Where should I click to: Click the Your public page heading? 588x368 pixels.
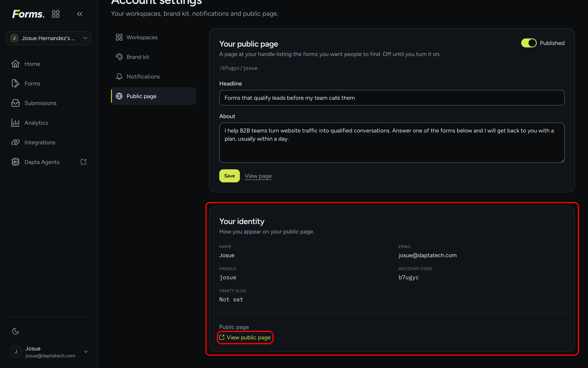click(x=248, y=44)
